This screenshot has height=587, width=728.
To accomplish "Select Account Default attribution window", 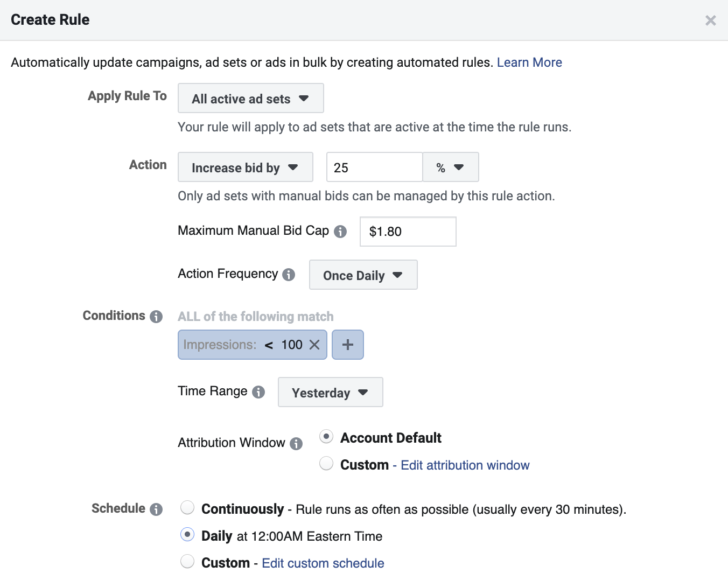I will [326, 436].
